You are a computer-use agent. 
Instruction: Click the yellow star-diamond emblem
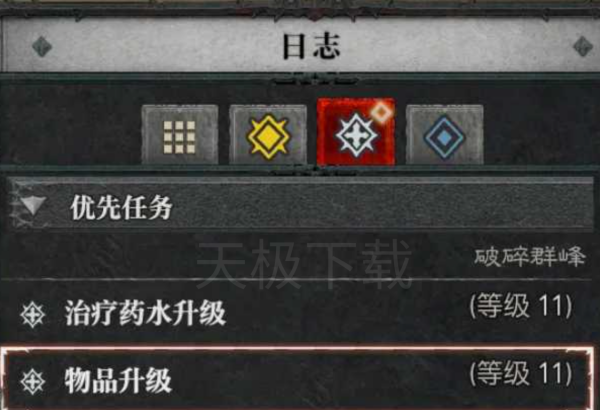(268, 136)
